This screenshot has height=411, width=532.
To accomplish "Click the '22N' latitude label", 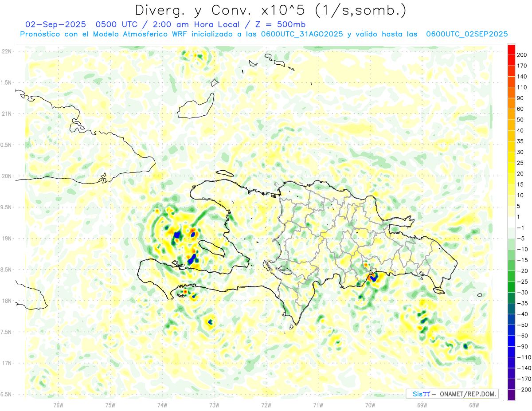I will (6, 51).
